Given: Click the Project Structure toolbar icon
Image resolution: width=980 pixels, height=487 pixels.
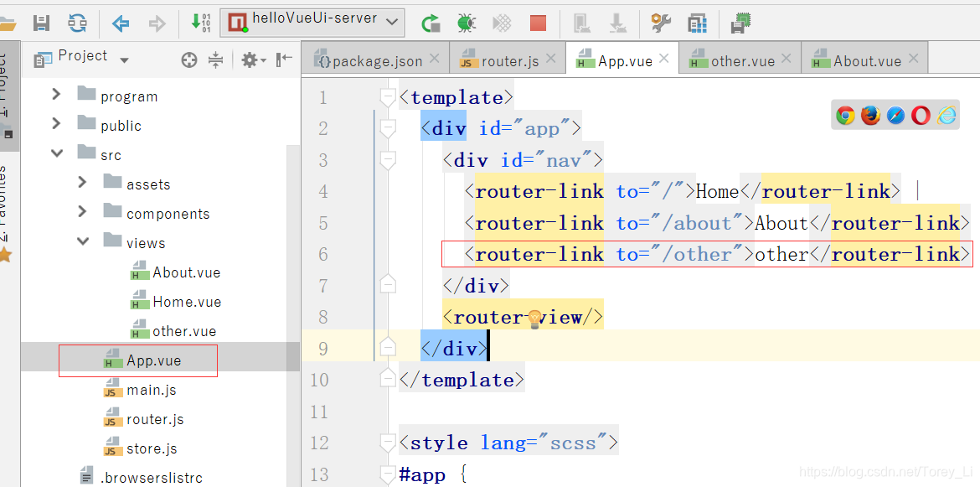Looking at the screenshot, I should point(697,23).
